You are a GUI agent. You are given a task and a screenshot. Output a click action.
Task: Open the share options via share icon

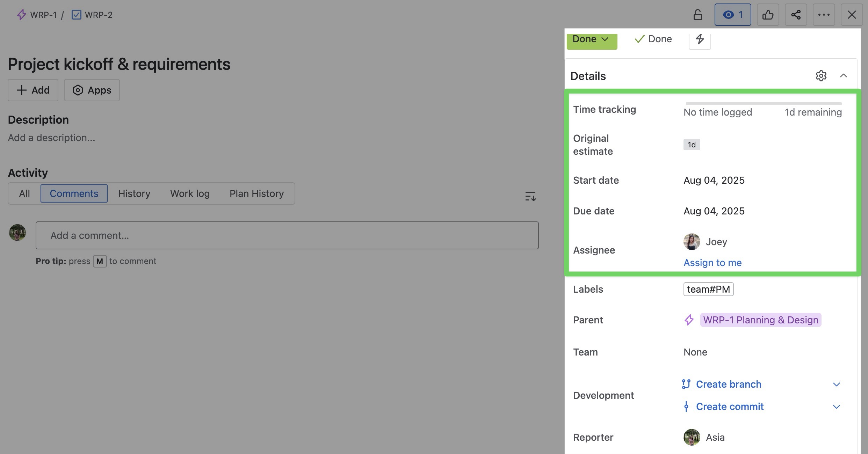796,15
